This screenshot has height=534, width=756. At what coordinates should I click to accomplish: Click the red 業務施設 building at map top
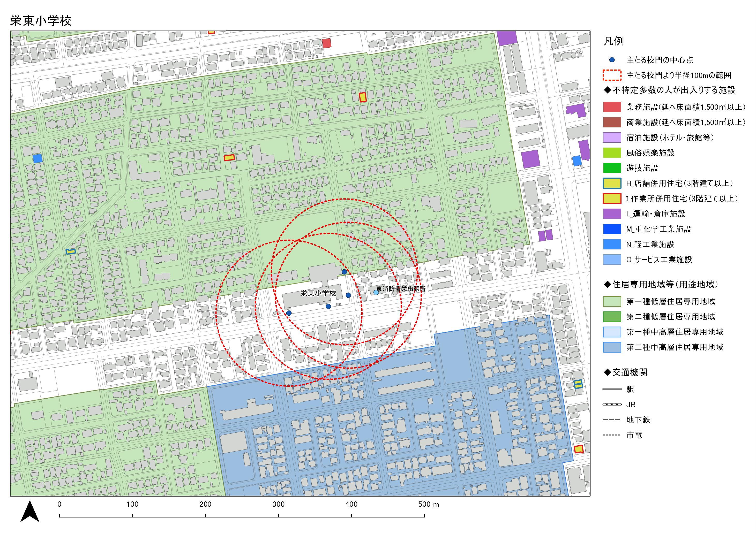point(326,43)
